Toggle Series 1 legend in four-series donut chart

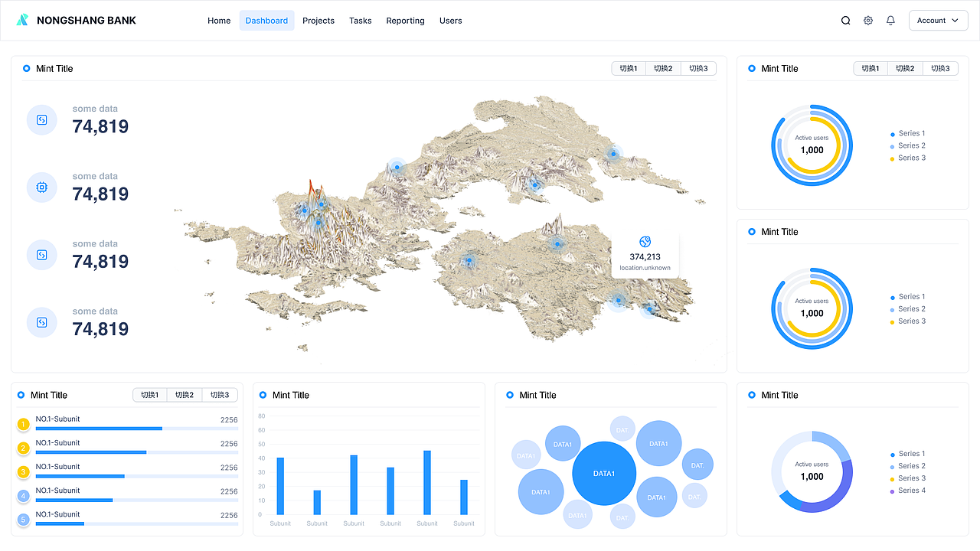coord(908,454)
